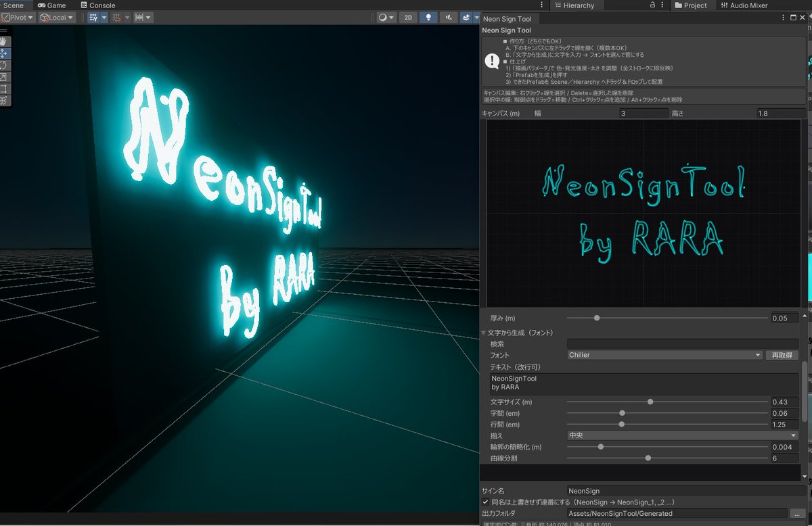This screenshot has height=526, width=812.
Task: Switch to the Game tab
Action: pos(51,5)
